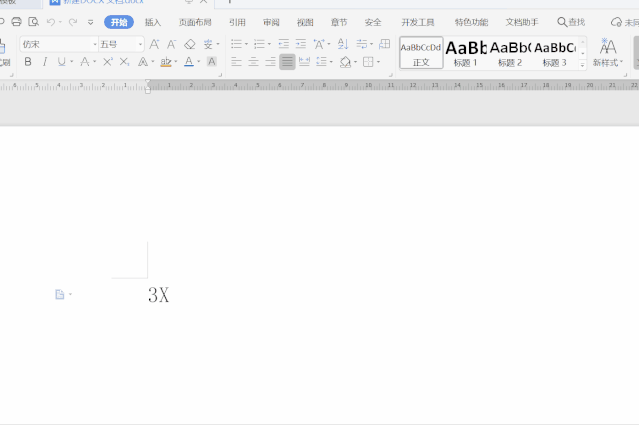
Task: Align text left
Action: pyautogui.click(x=236, y=62)
